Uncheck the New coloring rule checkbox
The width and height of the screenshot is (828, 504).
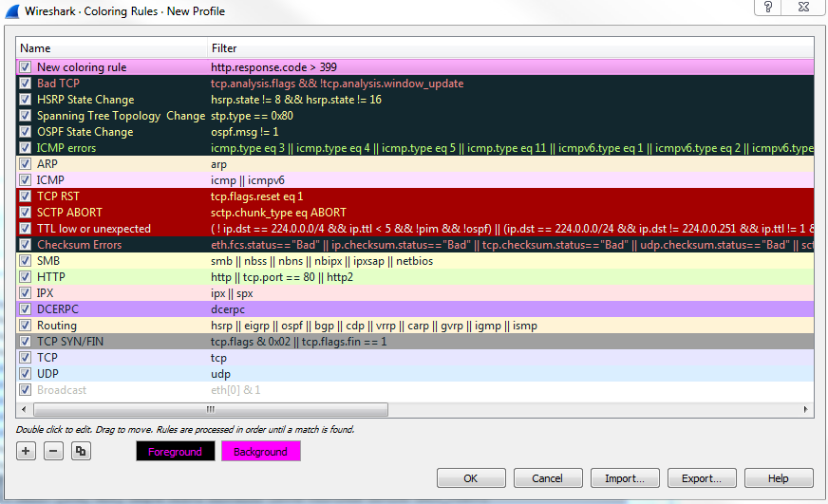click(25, 67)
